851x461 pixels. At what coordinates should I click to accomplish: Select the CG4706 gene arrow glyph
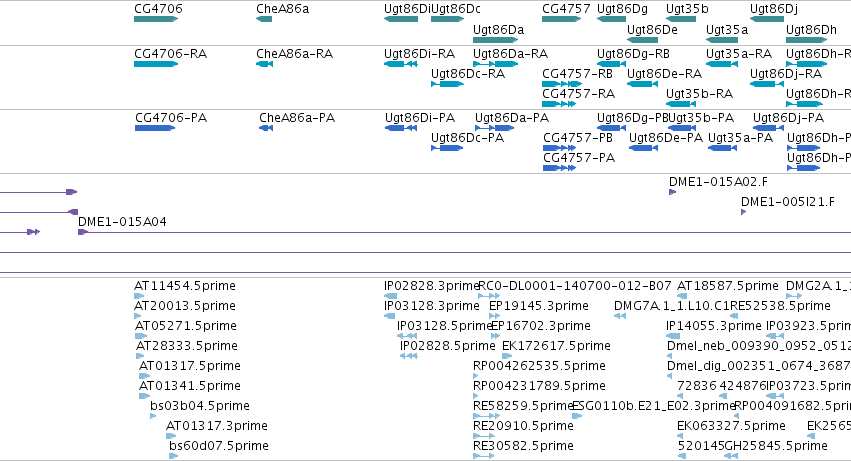point(156,19)
